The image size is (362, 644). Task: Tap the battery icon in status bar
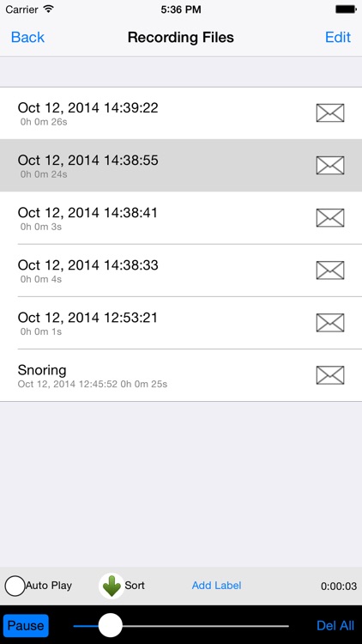(346, 9)
